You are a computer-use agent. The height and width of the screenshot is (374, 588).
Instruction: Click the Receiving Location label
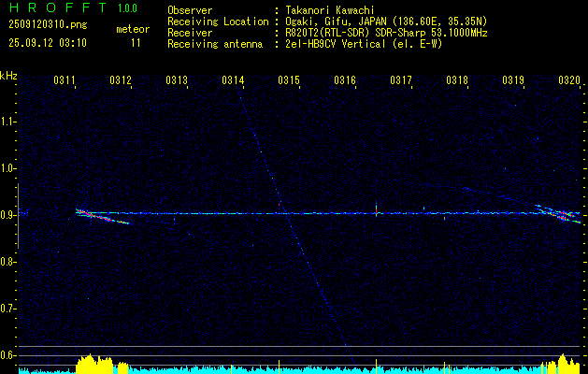pyautogui.click(x=218, y=22)
